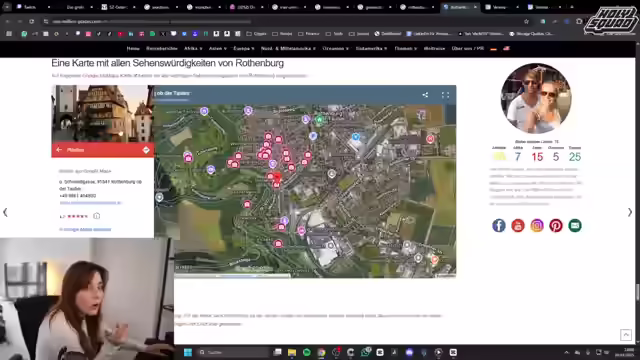Screen dimensions: 640x360
Task: Go back using arrow in red panel
Action: click(59, 150)
